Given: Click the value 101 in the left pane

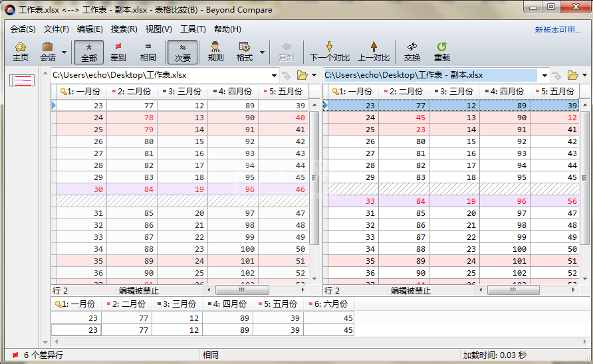Looking at the screenshot, I should click(x=247, y=261).
